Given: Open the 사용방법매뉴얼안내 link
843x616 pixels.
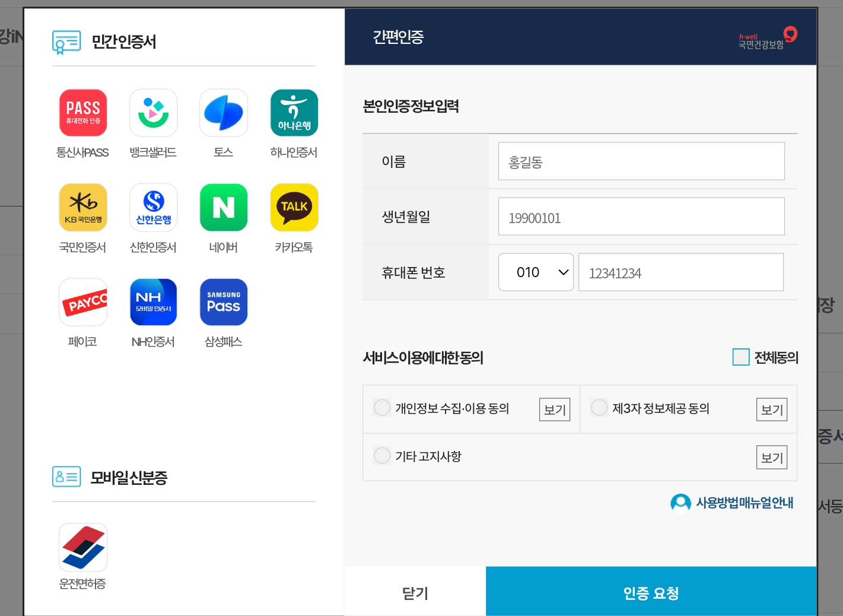Looking at the screenshot, I should 745,503.
